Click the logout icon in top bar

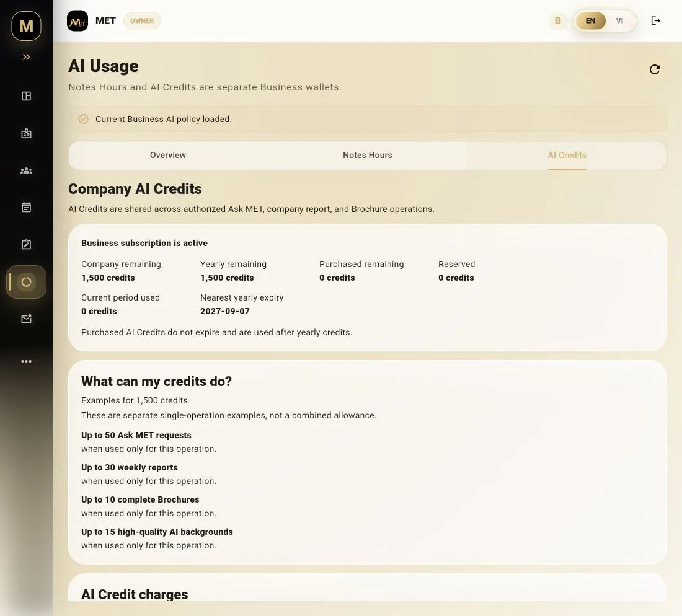coord(655,21)
